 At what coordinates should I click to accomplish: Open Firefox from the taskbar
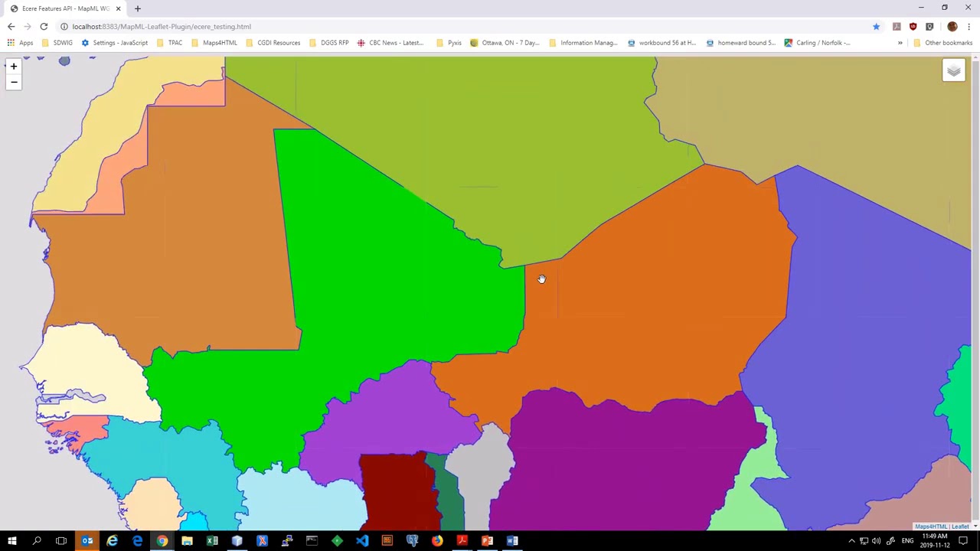437,541
